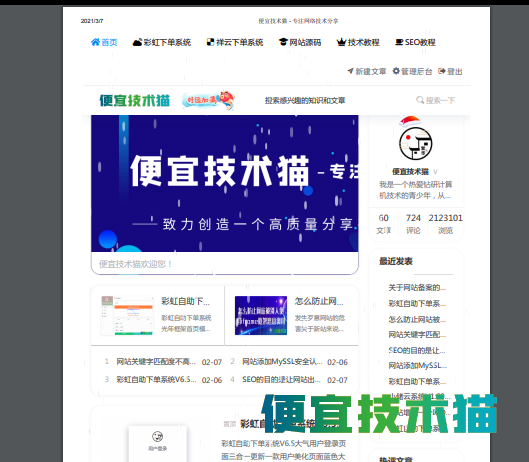
Task: Click the logout arrow icon beside 登出
Action: (x=442, y=71)
